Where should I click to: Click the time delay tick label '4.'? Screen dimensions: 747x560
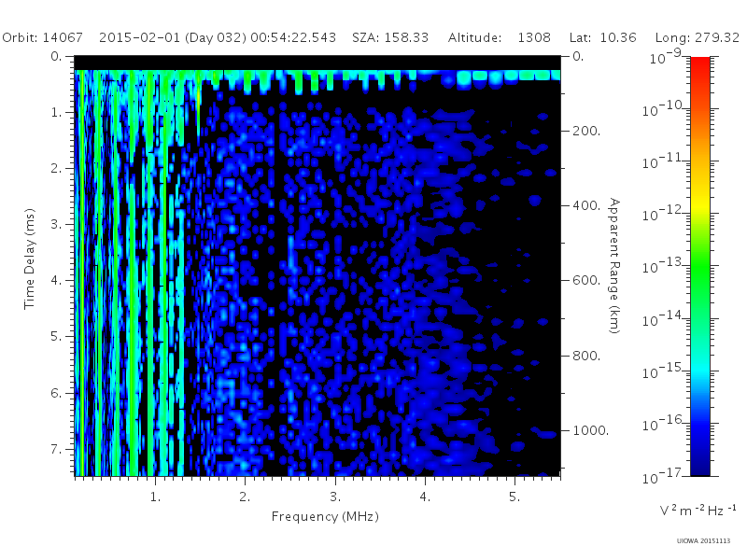[x=57, y=281]
